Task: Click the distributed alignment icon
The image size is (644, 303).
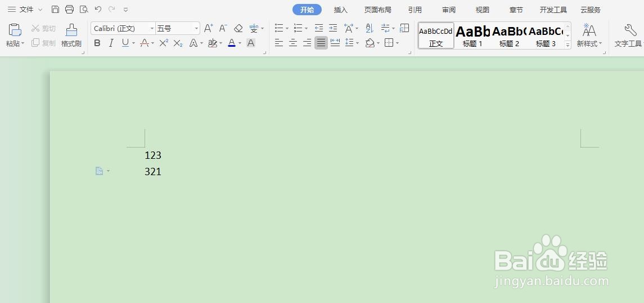Action: (335, 43)
